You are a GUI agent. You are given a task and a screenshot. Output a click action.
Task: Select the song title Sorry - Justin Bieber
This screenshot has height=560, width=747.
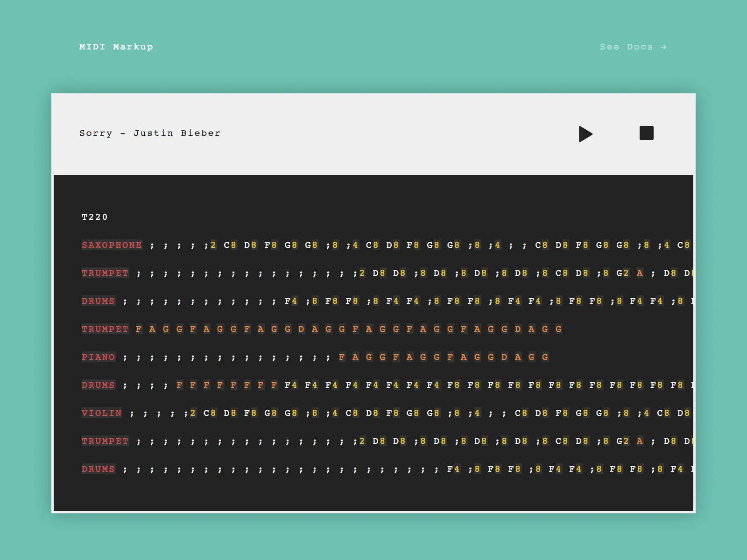point(150,133)
